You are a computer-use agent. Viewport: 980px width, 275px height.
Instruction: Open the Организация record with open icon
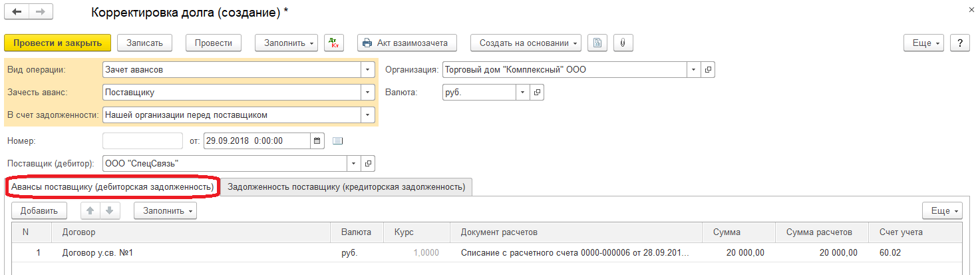pos(708,69)
